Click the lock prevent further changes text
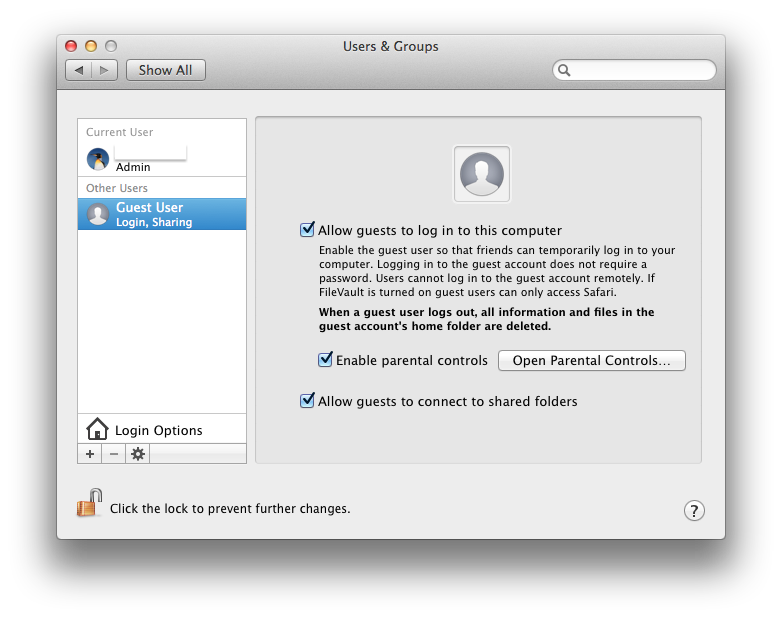Viewport: 782px width, 618px height. point(230,509)
